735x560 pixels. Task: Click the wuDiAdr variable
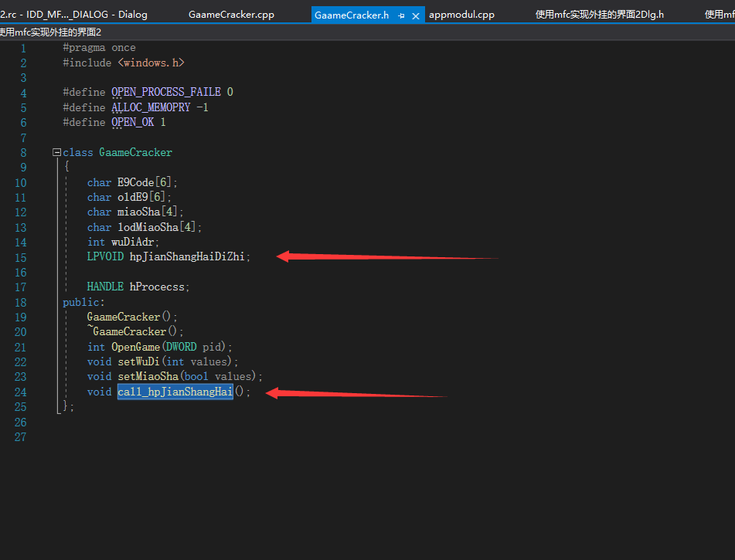coord(133,243)
